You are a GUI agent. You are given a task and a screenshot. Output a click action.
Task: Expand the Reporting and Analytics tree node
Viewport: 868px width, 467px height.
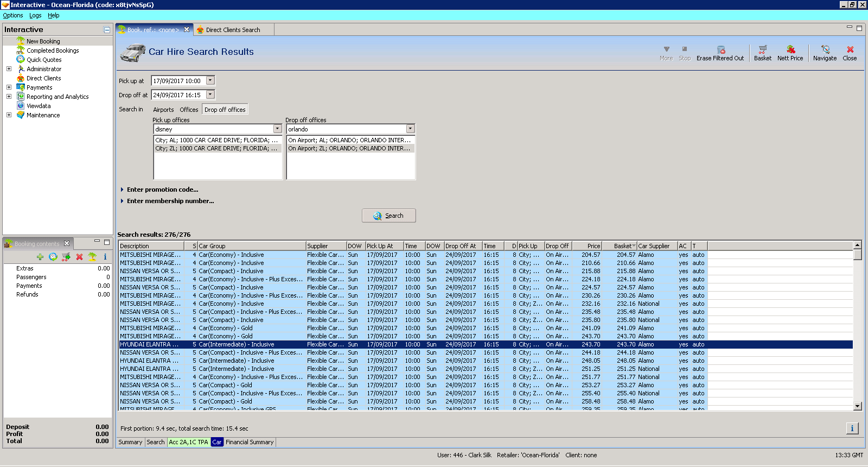pos(9,97)
